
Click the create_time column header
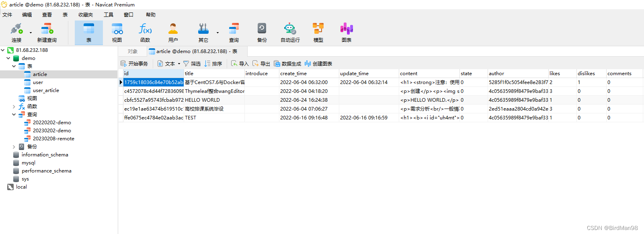tap(309, 74)
